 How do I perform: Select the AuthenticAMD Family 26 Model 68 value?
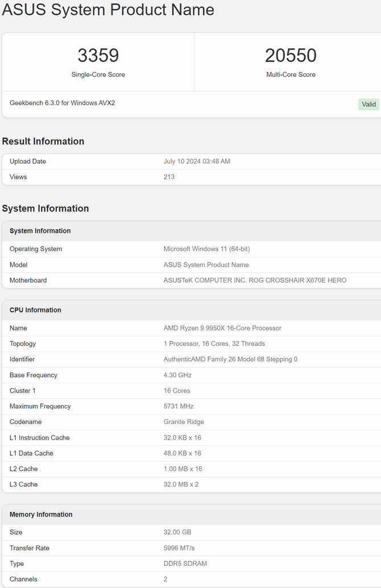click(230, 359)
